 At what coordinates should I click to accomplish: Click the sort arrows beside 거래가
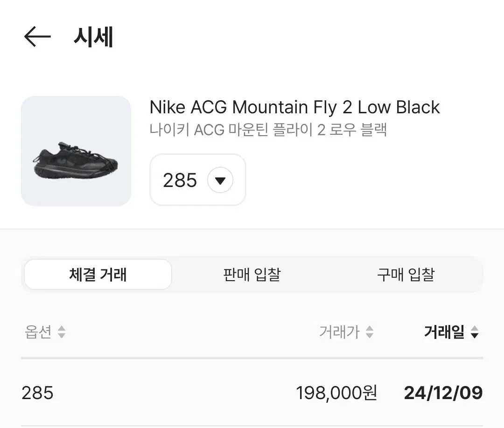[x=370, y=332]
